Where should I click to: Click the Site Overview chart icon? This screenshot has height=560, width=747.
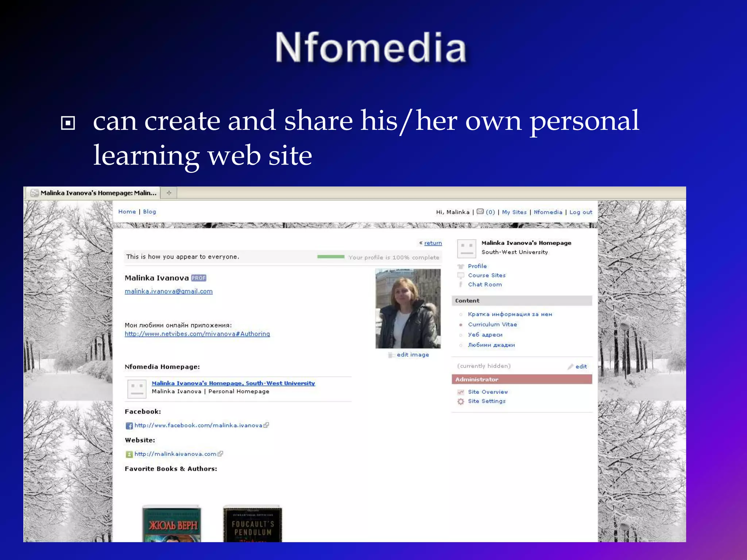461,392
